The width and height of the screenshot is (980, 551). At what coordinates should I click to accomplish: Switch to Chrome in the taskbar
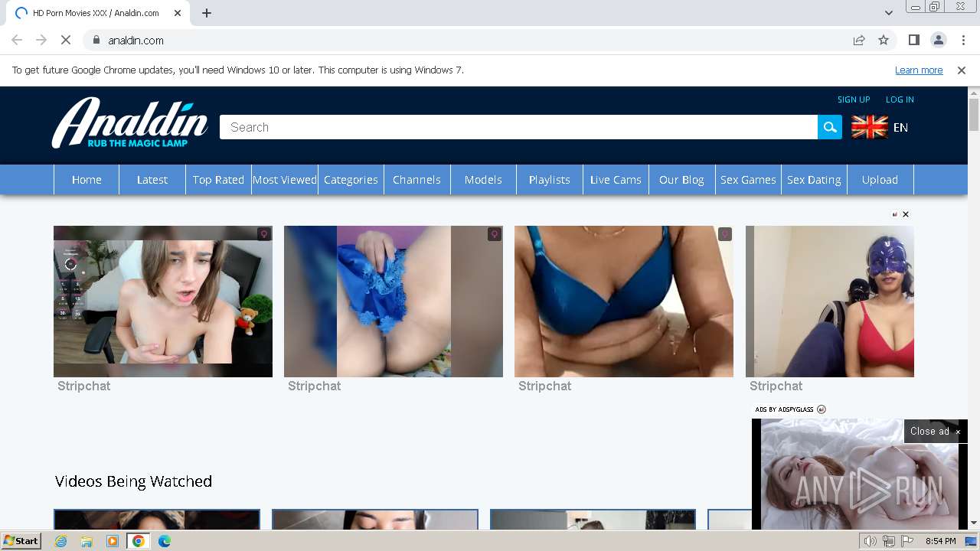coord(139,541)
